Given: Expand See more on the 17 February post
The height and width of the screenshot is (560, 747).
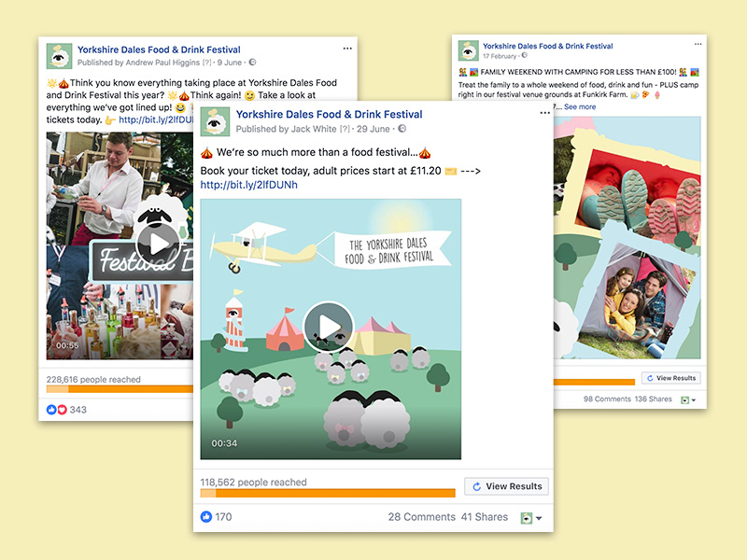Looking at the screenshot, I should (580, 106).
